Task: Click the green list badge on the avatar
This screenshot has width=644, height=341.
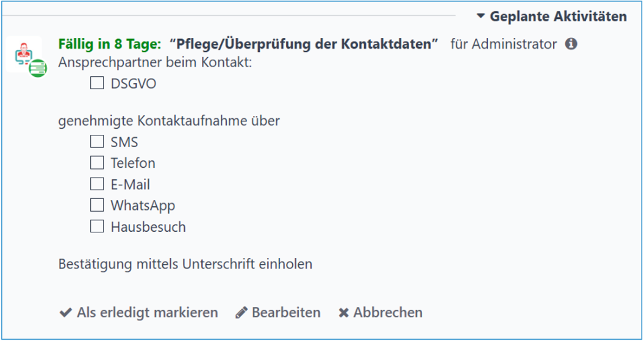Action: point(38,66)
